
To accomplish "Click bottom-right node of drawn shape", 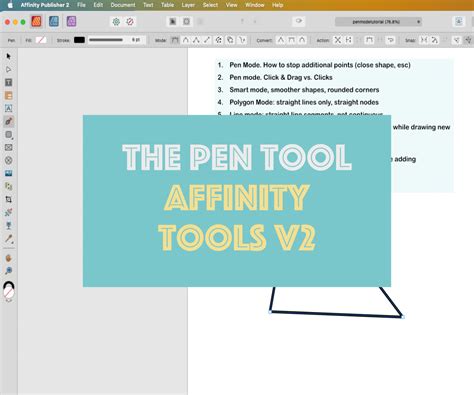I will [x=403, y=317].
